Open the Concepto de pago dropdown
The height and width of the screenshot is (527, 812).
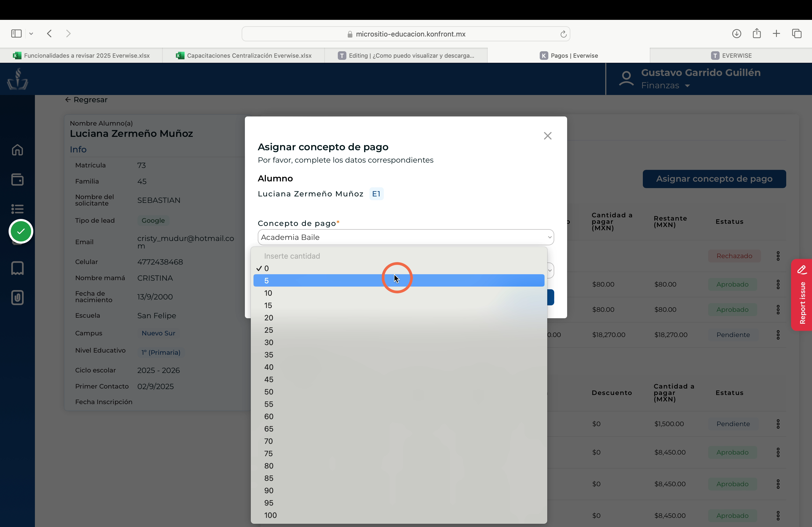[406, 237]
